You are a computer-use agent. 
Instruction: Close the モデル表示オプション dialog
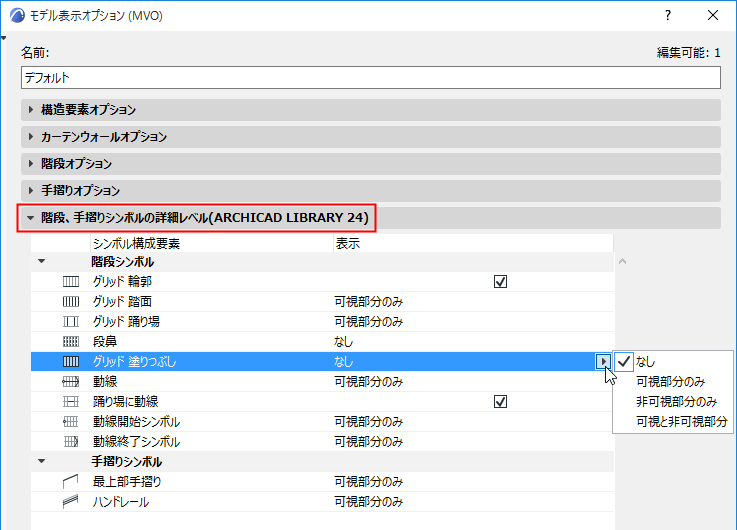point(713,16)
